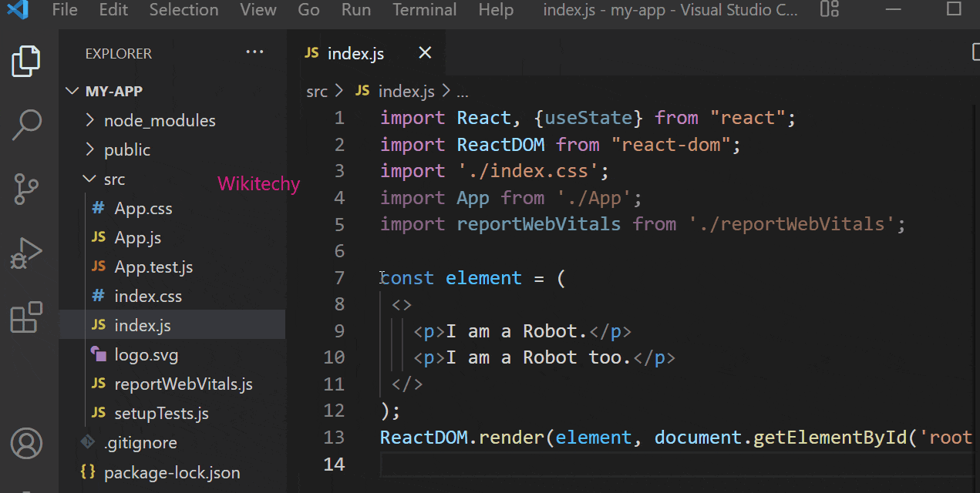The image size is (980, 493).
Task: Open the Accounts icon in activity bar
Action: coord(26,444)
